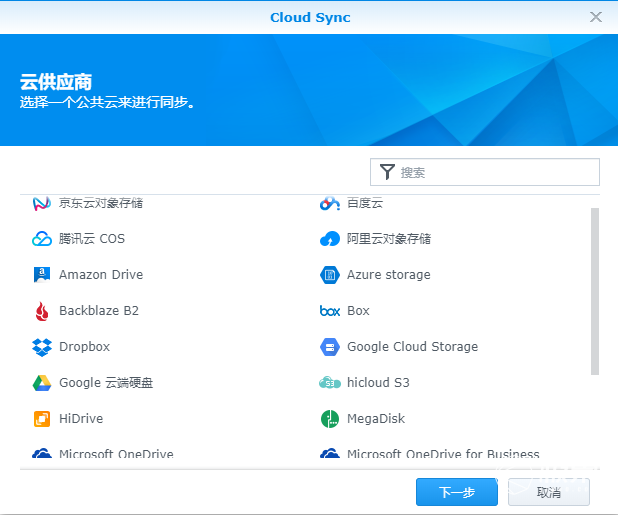This screenshot has width=618, height=515.
Task: Select the text "京东云对象存储"
Action: (101, 203)
